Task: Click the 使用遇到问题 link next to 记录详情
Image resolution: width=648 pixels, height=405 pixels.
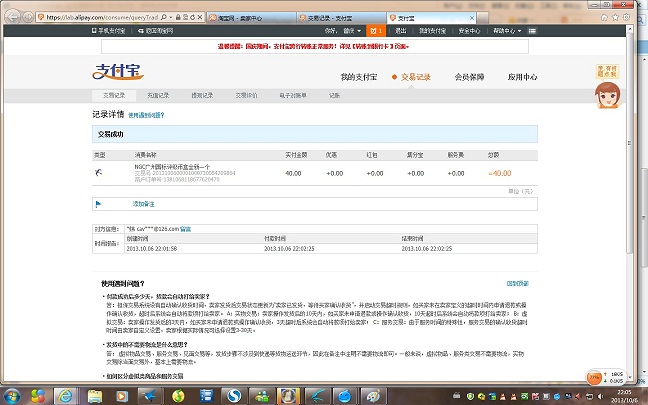Action: [x=147, y=115]
